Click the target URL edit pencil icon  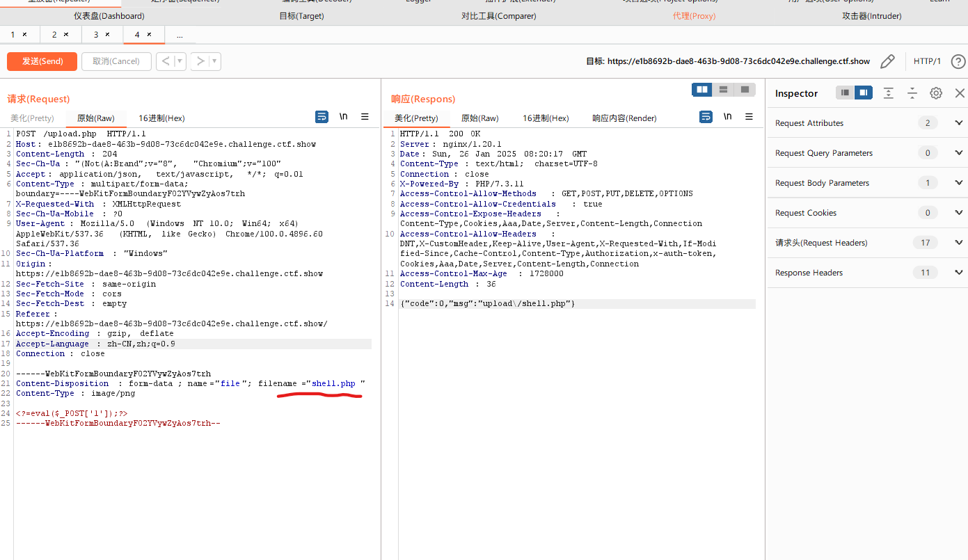pyautogui.click(x=887, y=61)
